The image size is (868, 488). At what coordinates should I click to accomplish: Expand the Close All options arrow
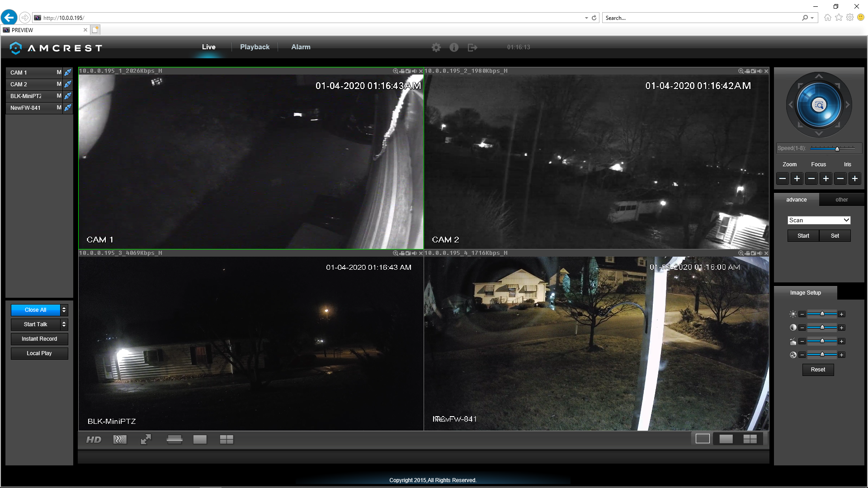point(64,310)
